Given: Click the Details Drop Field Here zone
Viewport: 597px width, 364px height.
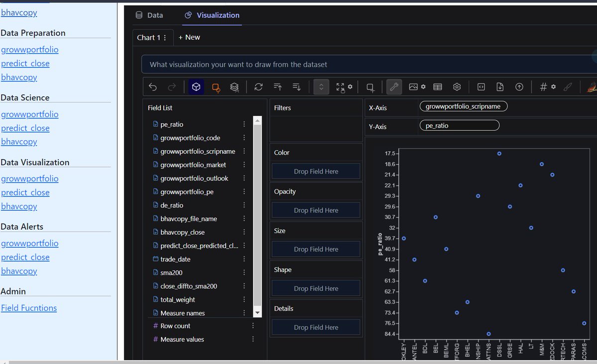Looking at the screenshot, I should [x=316, y=327].
